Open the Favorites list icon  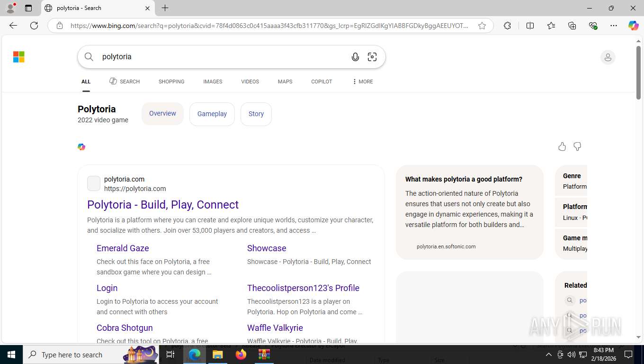(551, 26)
